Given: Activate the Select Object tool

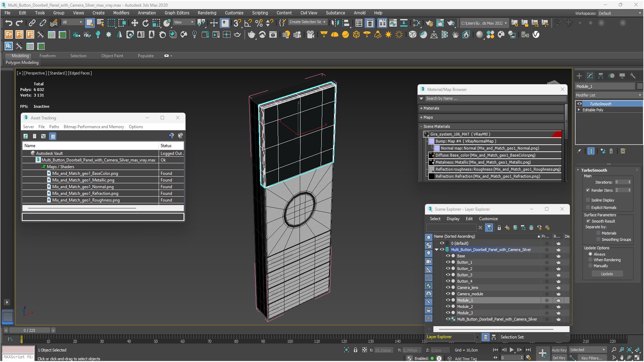Looking at the screenshot, I should click(x=90, y=23).
